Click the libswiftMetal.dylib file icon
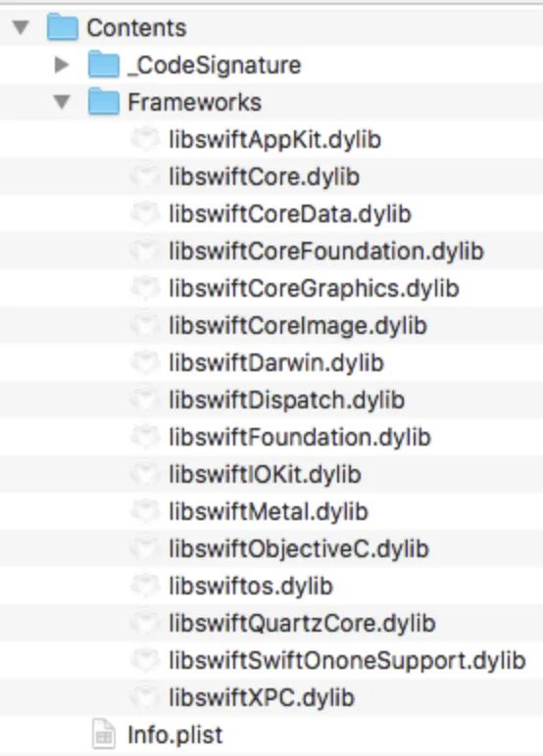 [145, 511]
